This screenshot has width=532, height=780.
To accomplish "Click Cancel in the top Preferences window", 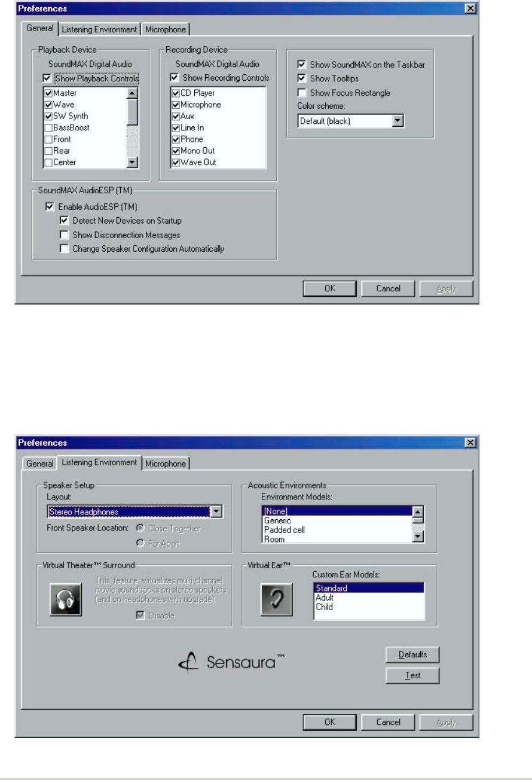I will (x=388, y=288).
